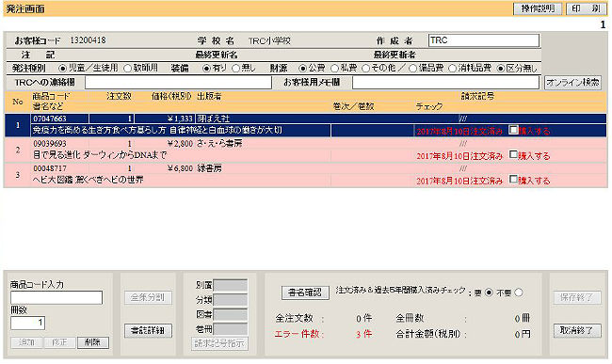Select 装備 有り radio option
Image resolution: width=612 pixels, height=364 pixels.
click(x=206, y=69)
